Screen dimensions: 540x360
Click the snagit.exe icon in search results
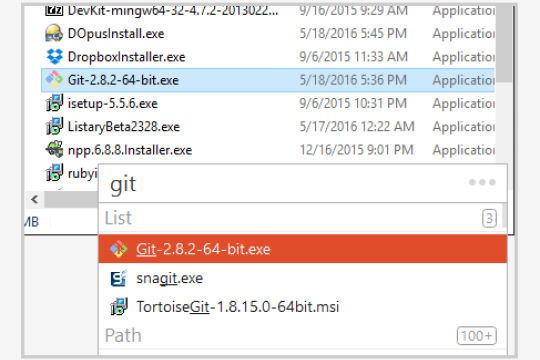119,278
